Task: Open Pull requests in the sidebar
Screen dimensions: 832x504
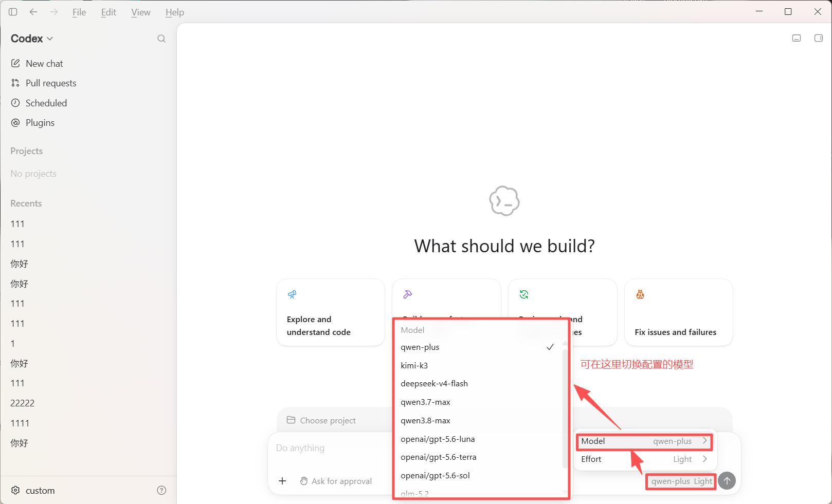Action: point(88,83)
